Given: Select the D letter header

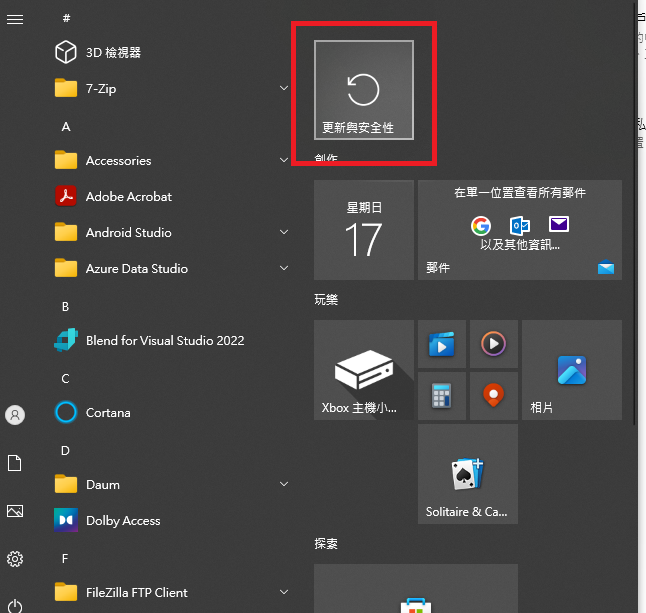Looking at the screenshot, I should click(66, 451).
